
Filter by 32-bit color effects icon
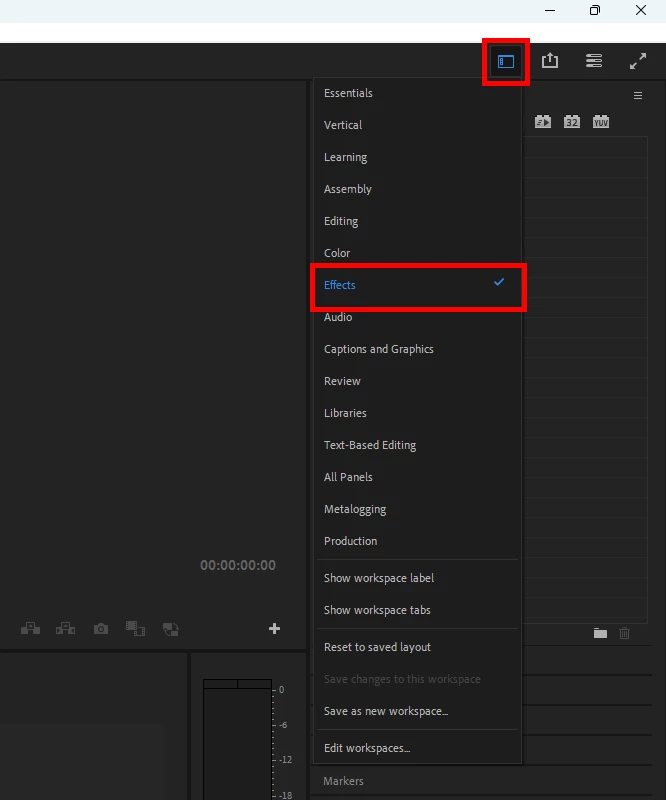coord(572,122)
